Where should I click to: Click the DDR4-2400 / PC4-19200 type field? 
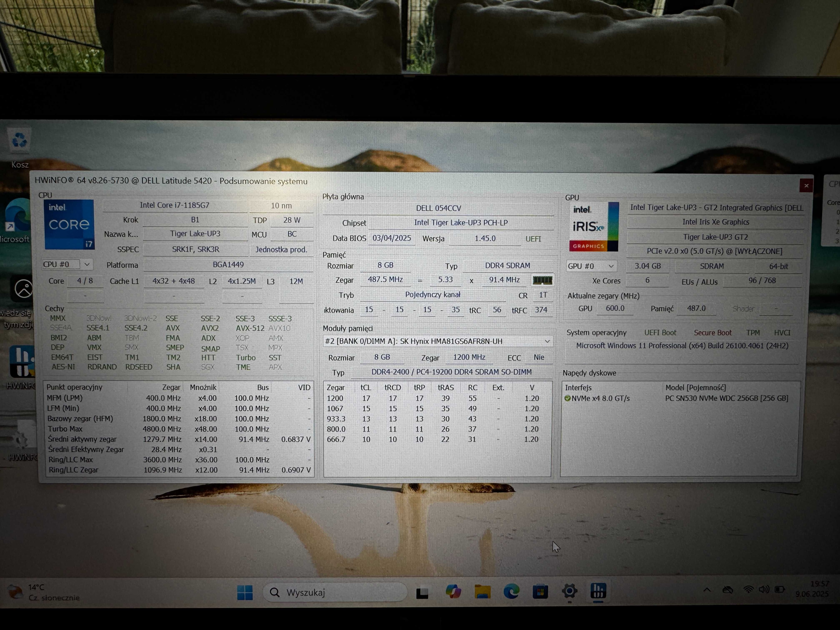click(451, 372)
